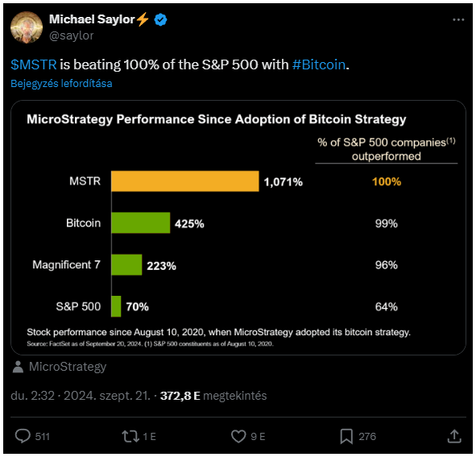Open the reply comment icon
Screen dimensions: 476x457
point(23,436)
